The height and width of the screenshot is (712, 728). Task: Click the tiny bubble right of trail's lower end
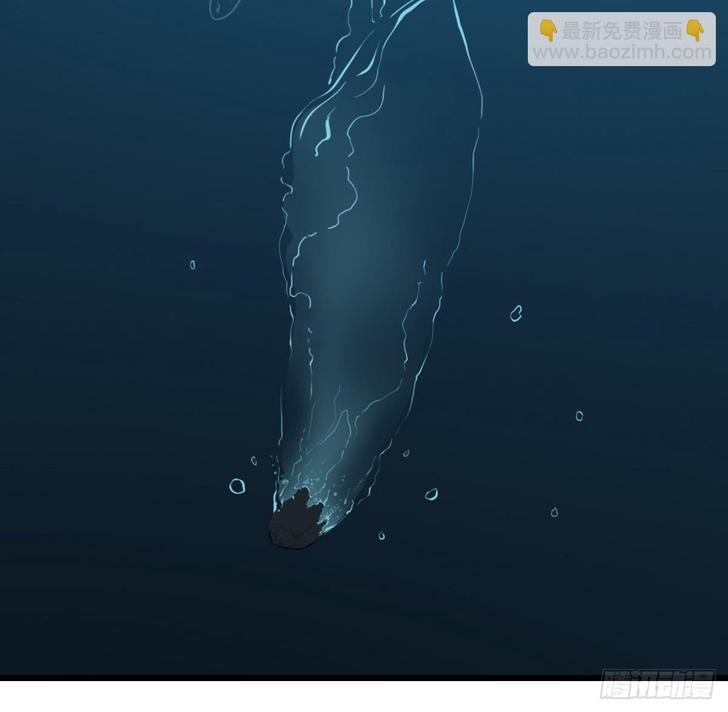(406, 453)
